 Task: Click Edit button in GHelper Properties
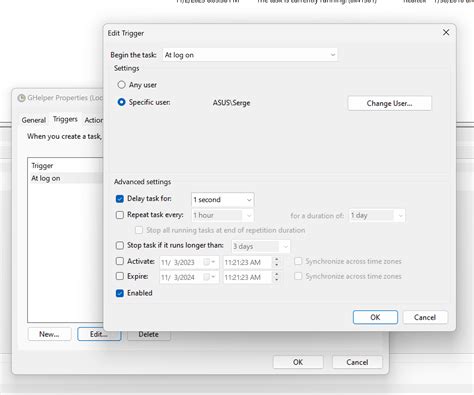point(99,334)
